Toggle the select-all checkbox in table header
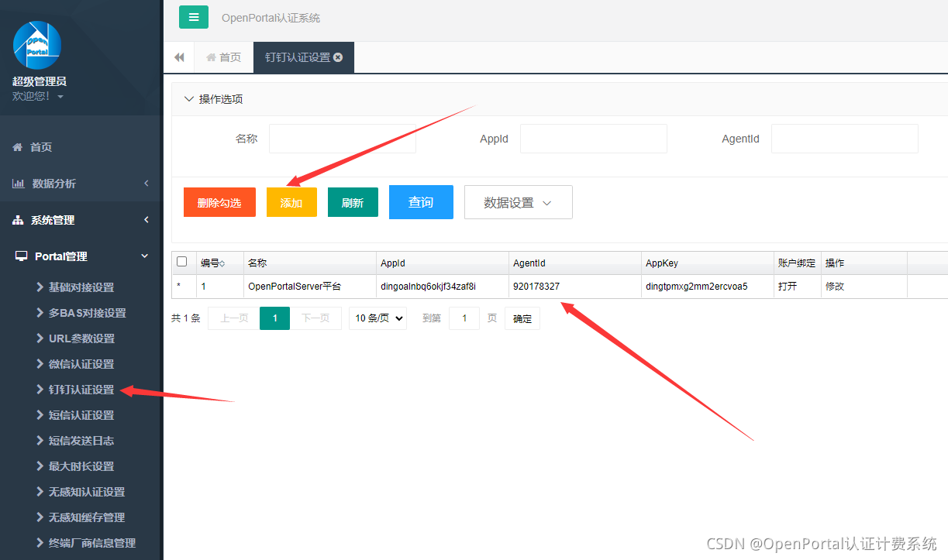This screenshot has height=560, width=948. point(182,262)
